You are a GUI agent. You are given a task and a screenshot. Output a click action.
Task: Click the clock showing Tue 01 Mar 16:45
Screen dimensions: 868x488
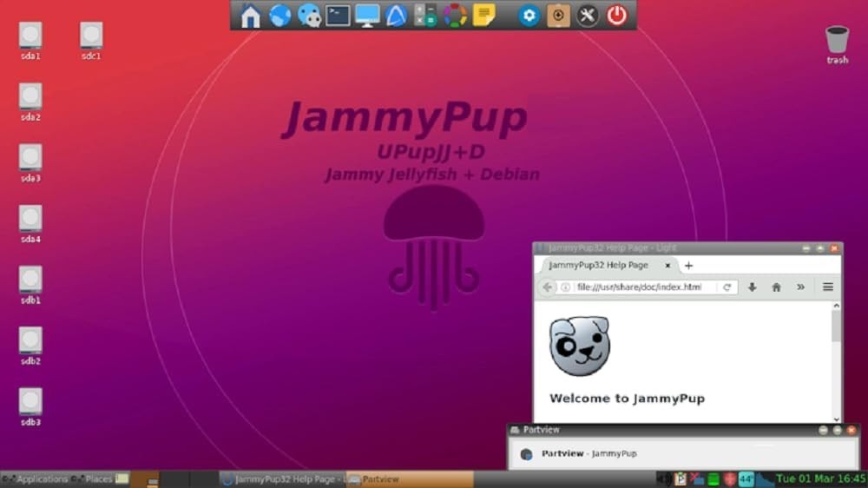[x=820, y=478]
